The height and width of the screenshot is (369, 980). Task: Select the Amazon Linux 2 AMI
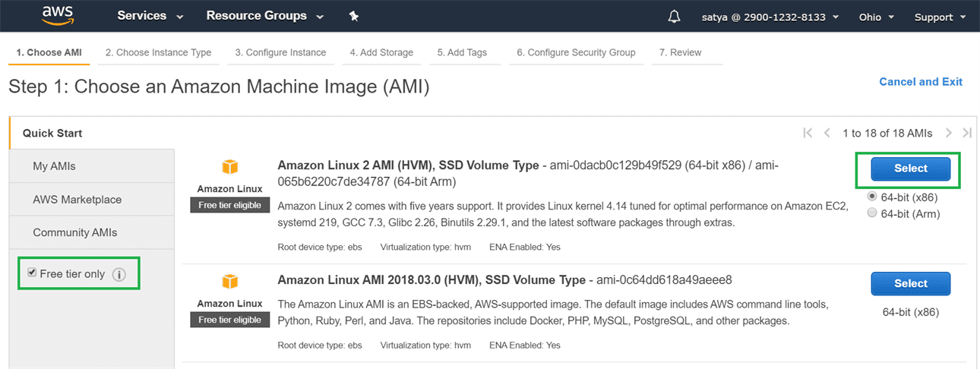point(910,169)
